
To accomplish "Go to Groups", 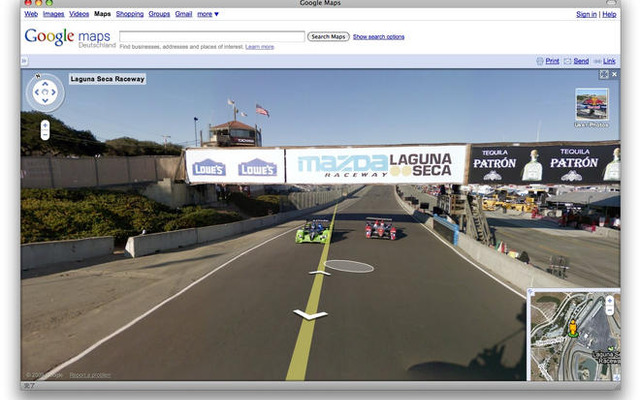I will point(159,14).
